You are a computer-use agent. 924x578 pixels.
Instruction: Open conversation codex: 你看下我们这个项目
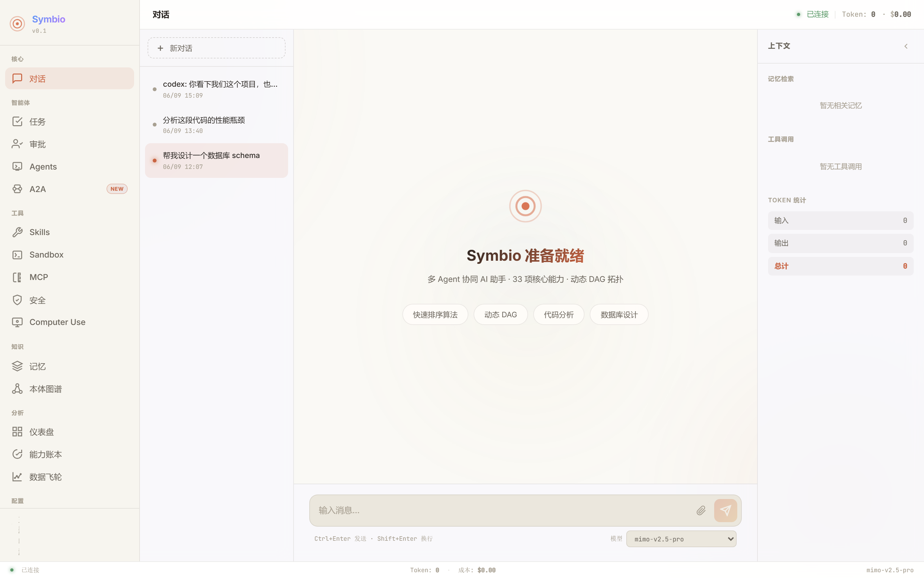click(217, 89)
